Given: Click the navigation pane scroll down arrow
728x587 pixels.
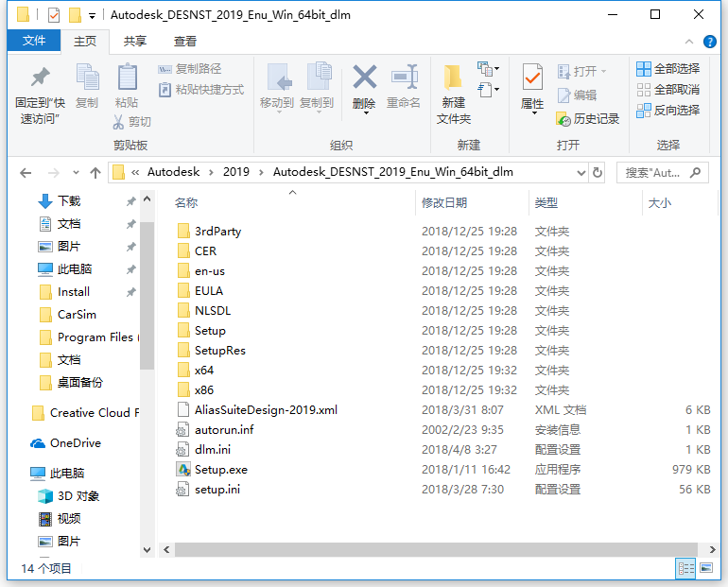Looking at the screenshot, I should [x=147, y=550].
